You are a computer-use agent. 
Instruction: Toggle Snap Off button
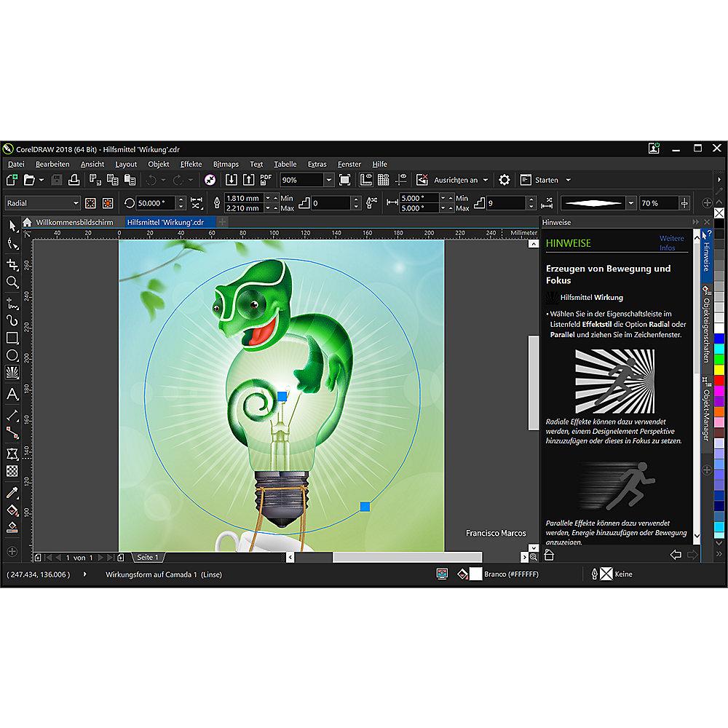(x=422, y=180)
